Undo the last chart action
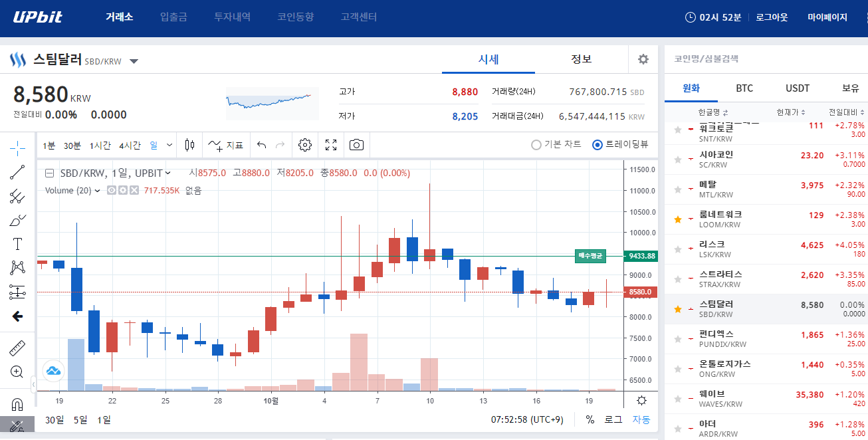This screenshot has height=440, width=868. [x=261, y=145]
